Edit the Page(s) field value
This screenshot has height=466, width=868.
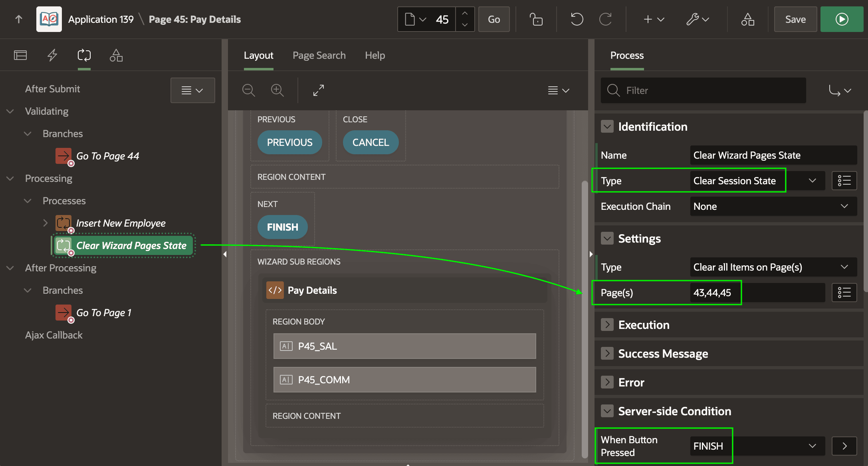[x=757, y=293]
